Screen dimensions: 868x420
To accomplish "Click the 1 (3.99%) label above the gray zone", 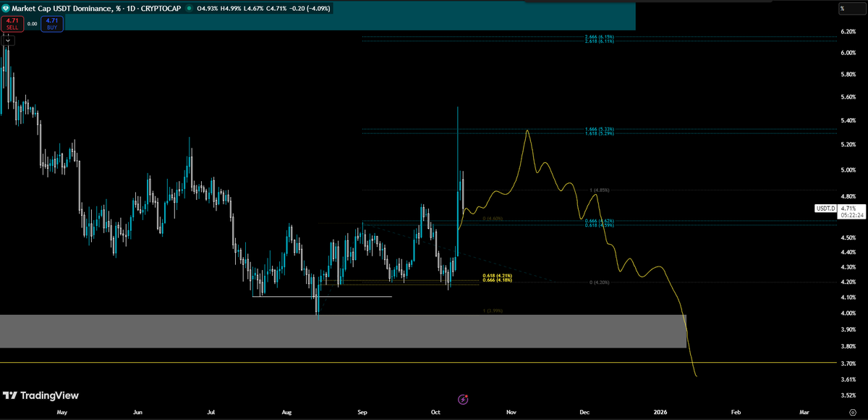I will (493, 311).
